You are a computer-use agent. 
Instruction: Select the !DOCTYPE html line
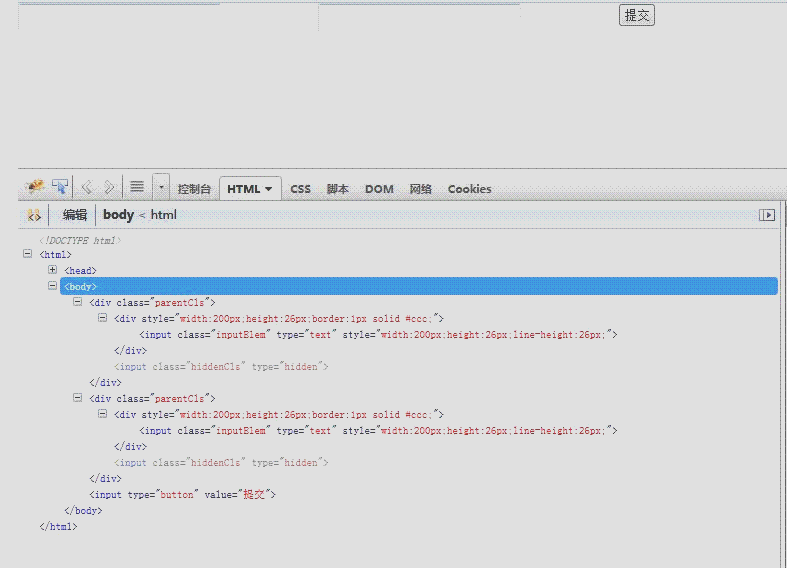pos(81,240)
